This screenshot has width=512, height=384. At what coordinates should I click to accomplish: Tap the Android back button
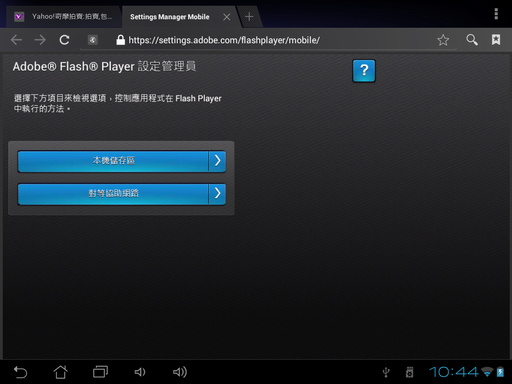click(x=20, y=372)
